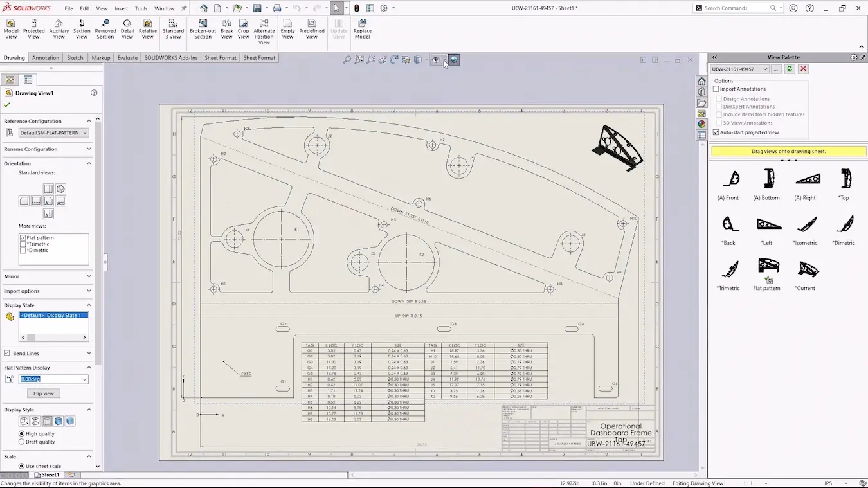Select the Draft quality radio button
The width and height of the screenshot is (868, 488).
[22, 442]
